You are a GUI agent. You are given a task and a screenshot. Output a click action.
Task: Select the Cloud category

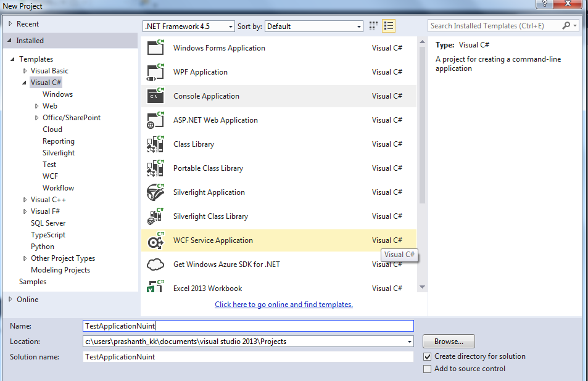[x=52, y=129]
